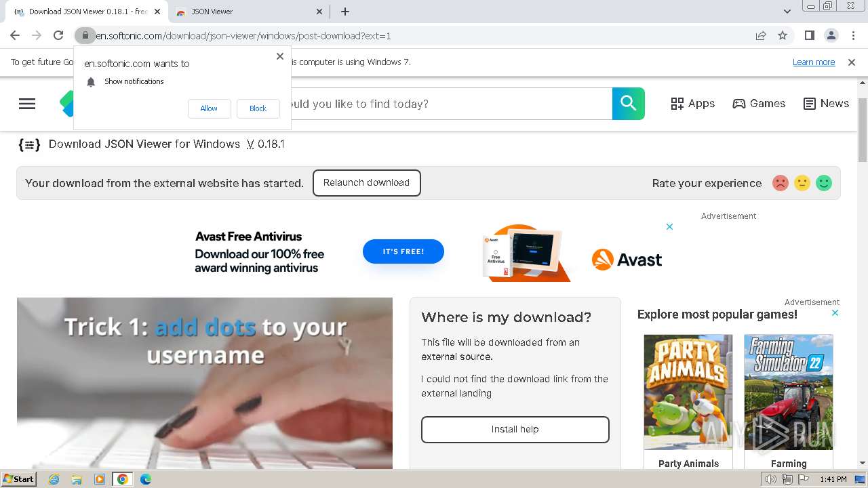Click the scrollbar down arrow
This screenshot has width=868, height=488.
click(863, 464)
